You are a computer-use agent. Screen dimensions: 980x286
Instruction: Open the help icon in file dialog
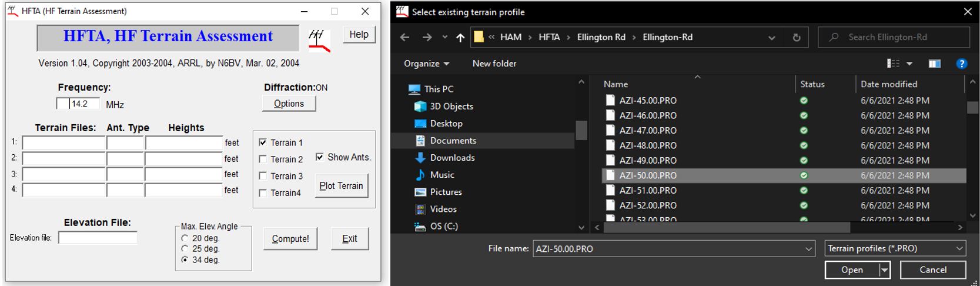[x=961, y=64]
